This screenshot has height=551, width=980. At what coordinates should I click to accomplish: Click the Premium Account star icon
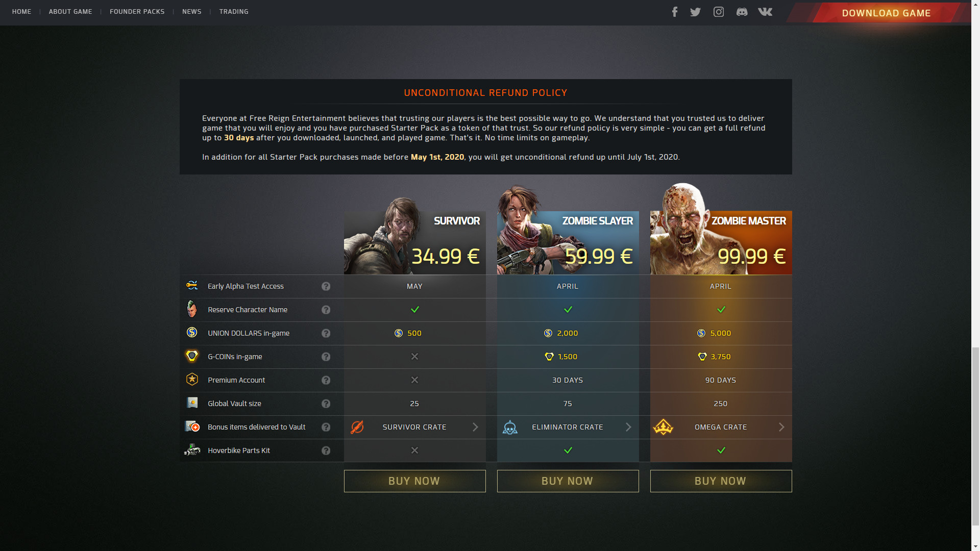point(192,379)
